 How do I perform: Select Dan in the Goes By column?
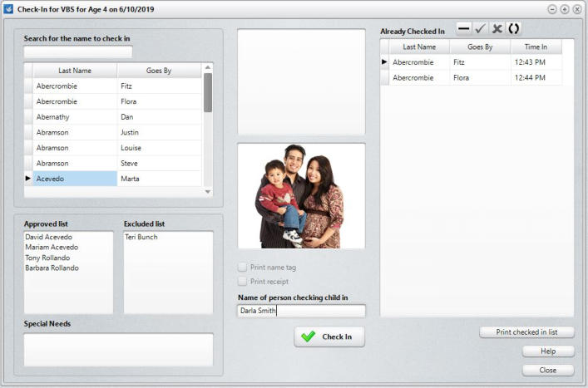(x=159, y=117)
